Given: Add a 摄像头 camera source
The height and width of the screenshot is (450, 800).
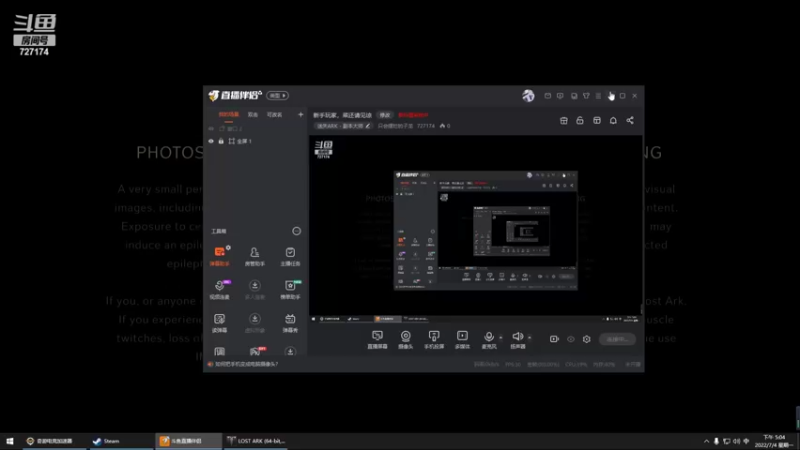Looking at the screenshot, I should click(x=405, y=339).
